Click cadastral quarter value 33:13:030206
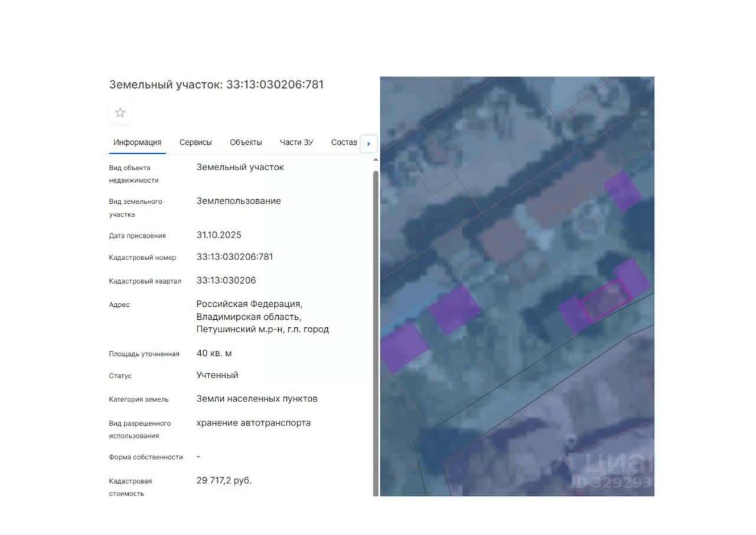The width and height of the screenshot is (756, 535). [x=226, y=280]
